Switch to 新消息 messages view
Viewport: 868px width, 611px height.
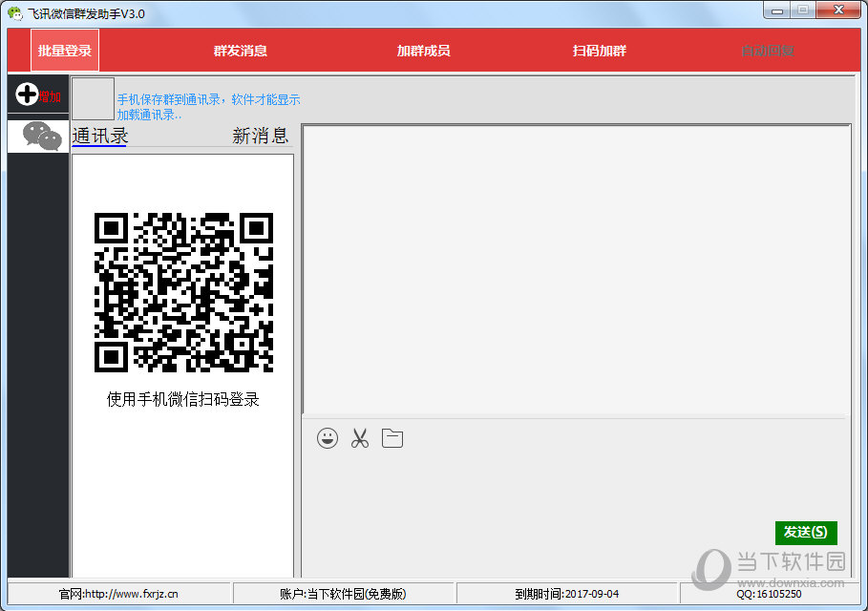(260, 136)
